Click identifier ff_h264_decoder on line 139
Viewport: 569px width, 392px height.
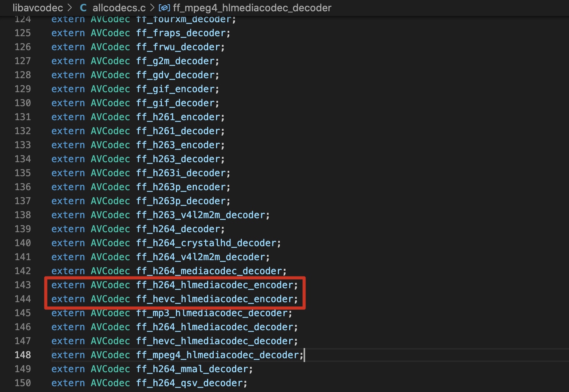pyautogui.click(x=178, y=229)
